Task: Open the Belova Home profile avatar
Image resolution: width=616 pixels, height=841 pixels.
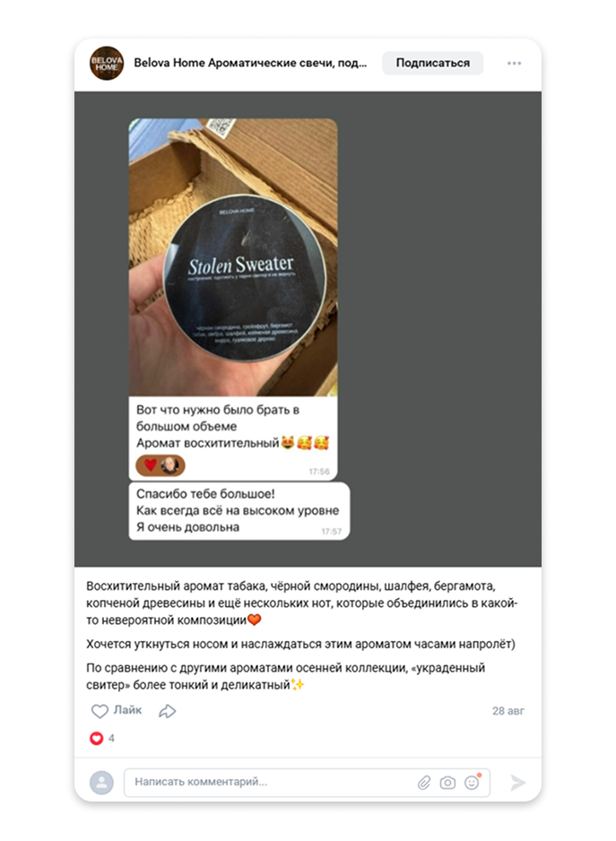Action: click(x=106, y=64)
